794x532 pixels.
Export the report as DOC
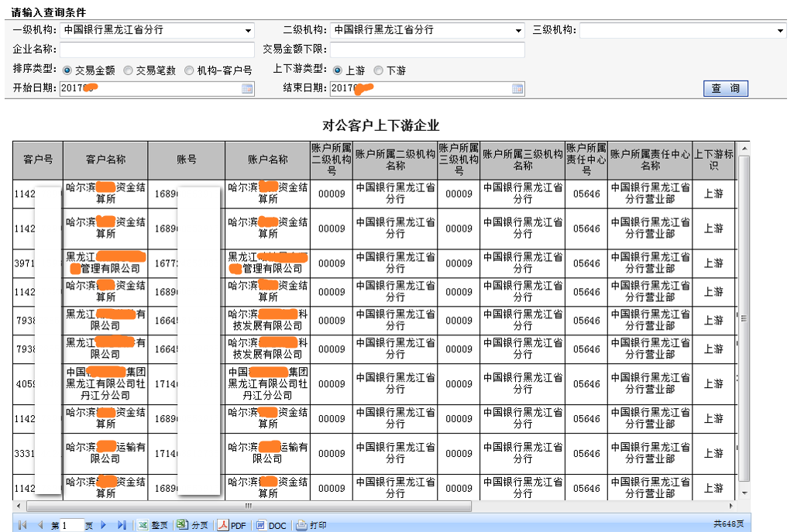270,525
